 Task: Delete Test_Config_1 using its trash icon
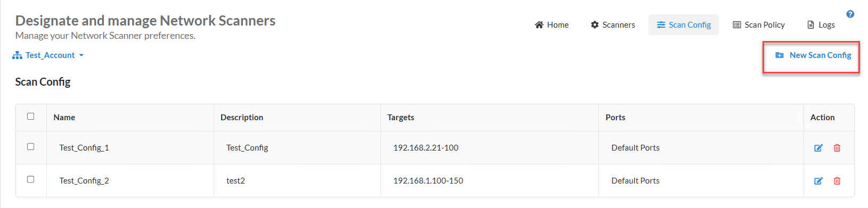(x=837, y=148)
